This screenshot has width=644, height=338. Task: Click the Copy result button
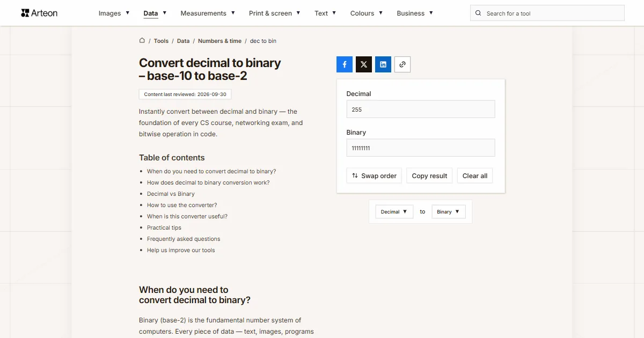pyautogui.click(x=429, y=176)
